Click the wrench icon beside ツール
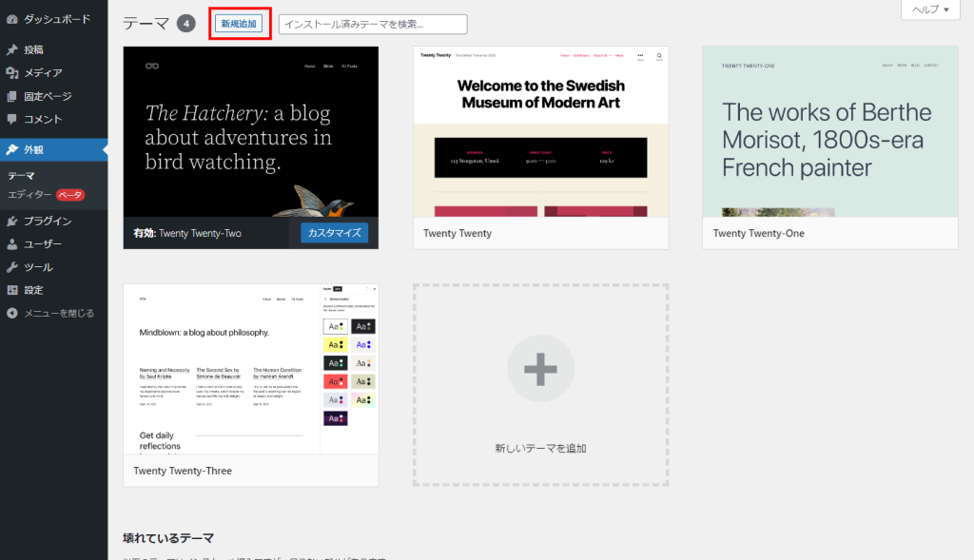The width and height of the screenshot is (974, 560). pyautogui.click(x=11, y=267)
